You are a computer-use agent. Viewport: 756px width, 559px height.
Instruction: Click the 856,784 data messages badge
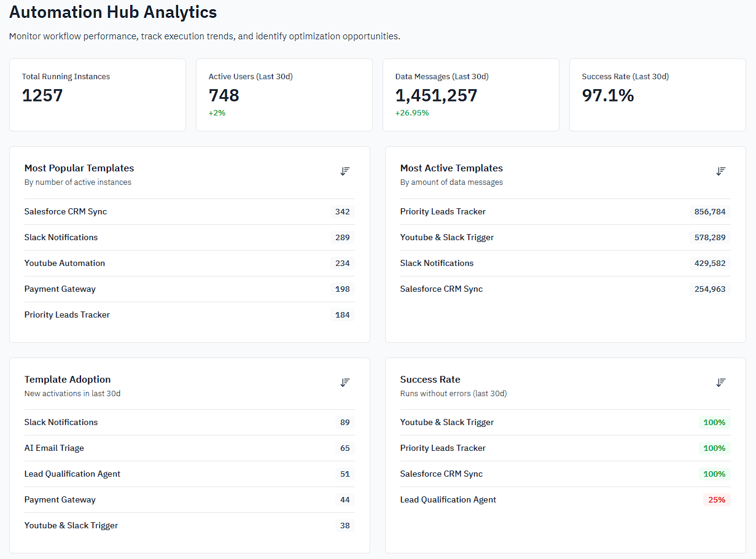coord(710,212)
